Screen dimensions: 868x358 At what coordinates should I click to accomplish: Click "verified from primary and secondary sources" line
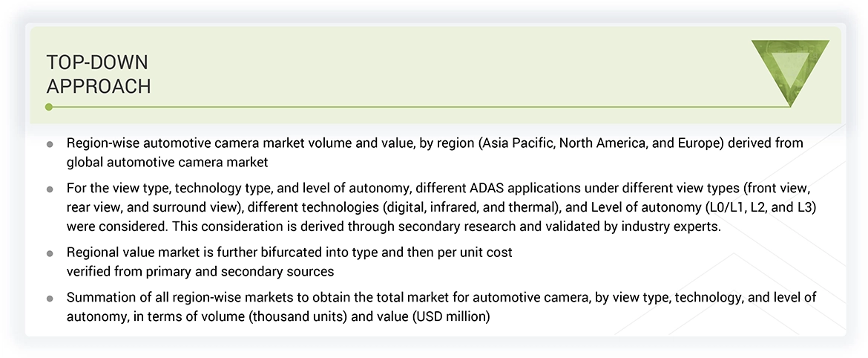200,271
